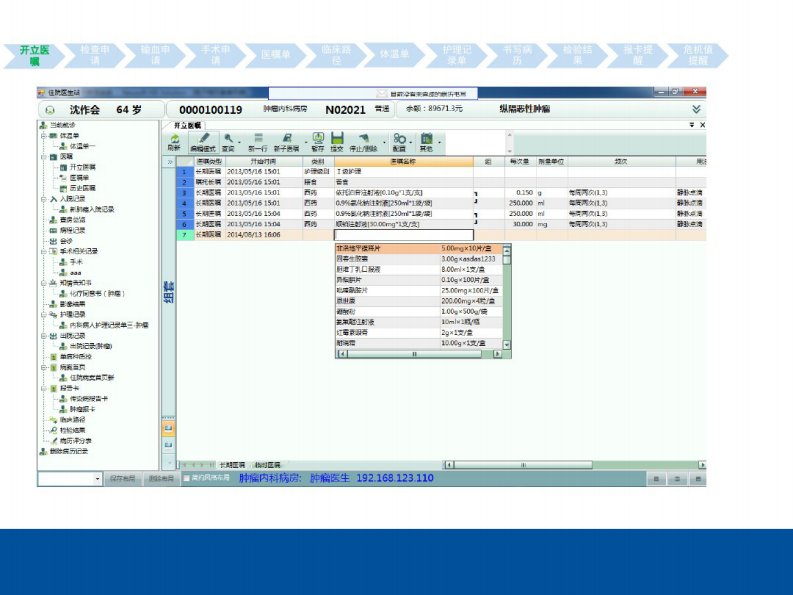
Task: Expand patient header with double chevron
Action: click(x=696, y=108)
